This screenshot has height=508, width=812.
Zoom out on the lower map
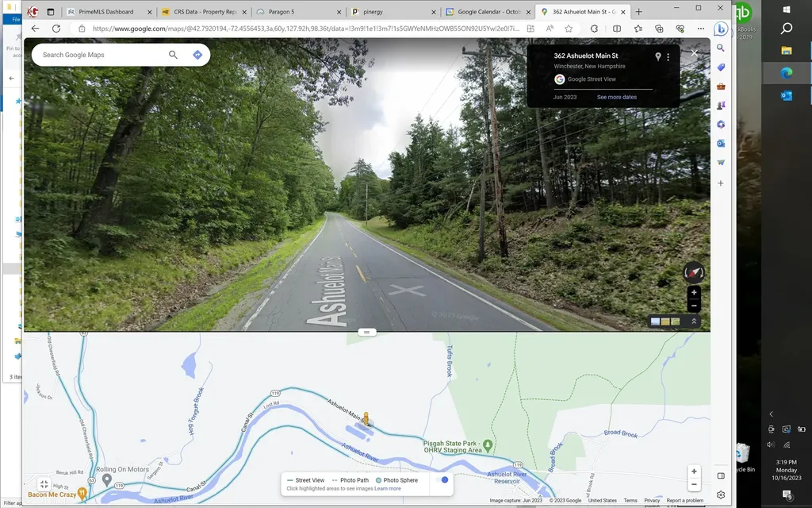(x=694, y=484)
